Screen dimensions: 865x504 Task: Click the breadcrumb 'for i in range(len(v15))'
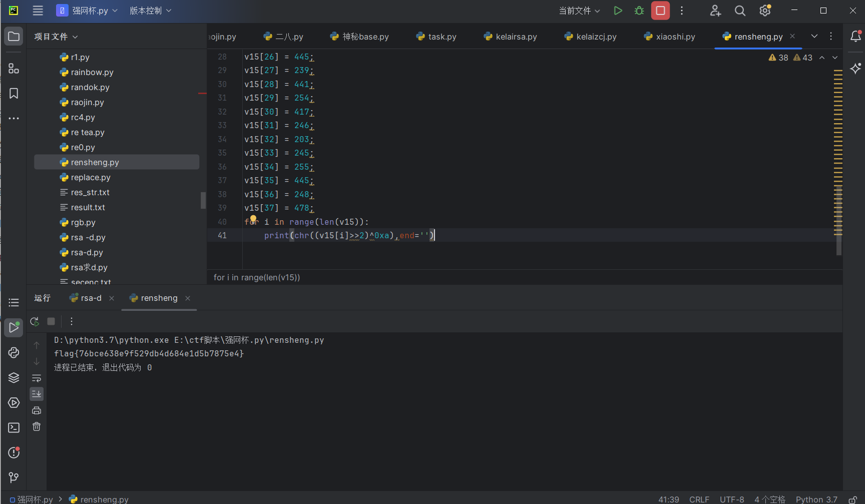point(257,277)
